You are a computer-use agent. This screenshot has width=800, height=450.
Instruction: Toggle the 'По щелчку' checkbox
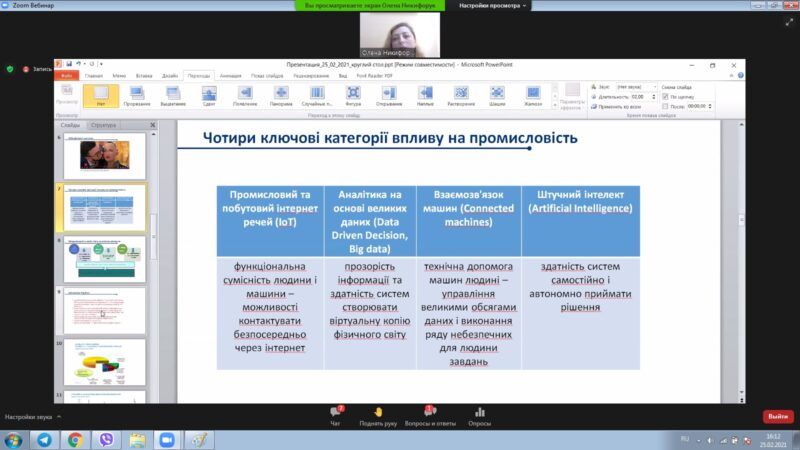[666, 96]
